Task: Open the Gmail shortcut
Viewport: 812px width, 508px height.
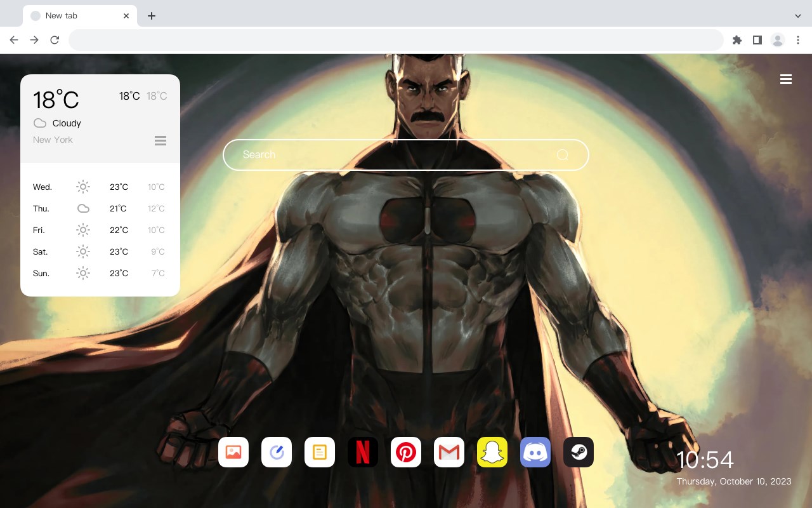Action: 449,452
